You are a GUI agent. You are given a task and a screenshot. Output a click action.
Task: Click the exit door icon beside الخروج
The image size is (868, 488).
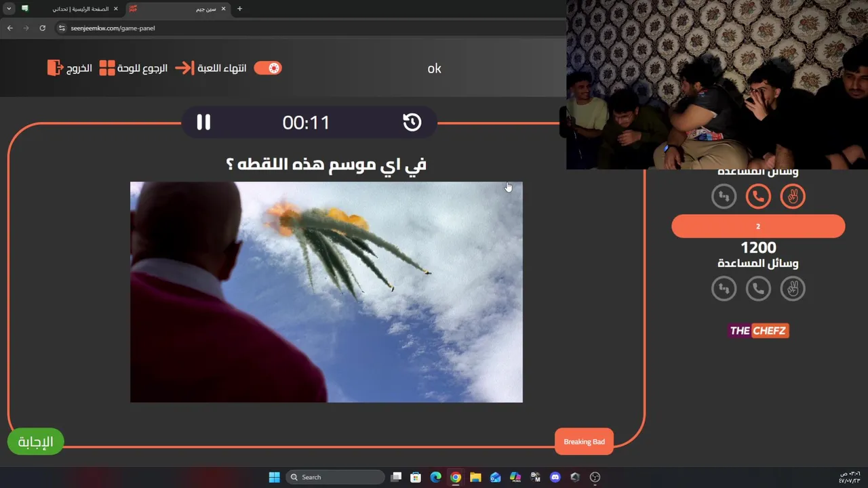click(x=55, y=68)
